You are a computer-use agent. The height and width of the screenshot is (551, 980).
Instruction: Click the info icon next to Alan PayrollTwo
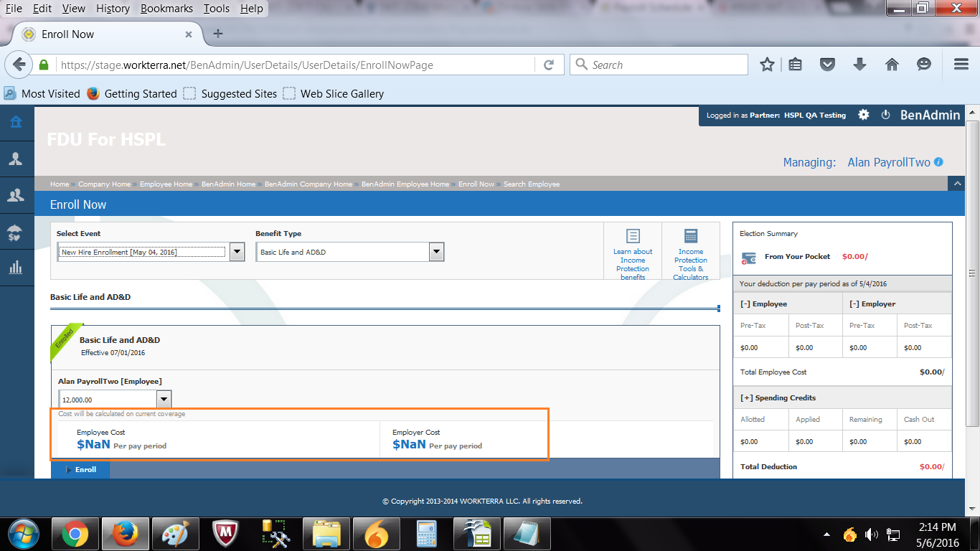point(938,162)
